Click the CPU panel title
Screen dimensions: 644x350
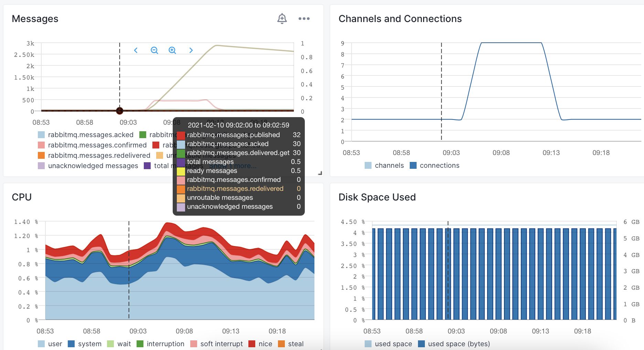(x=22, y=197)
